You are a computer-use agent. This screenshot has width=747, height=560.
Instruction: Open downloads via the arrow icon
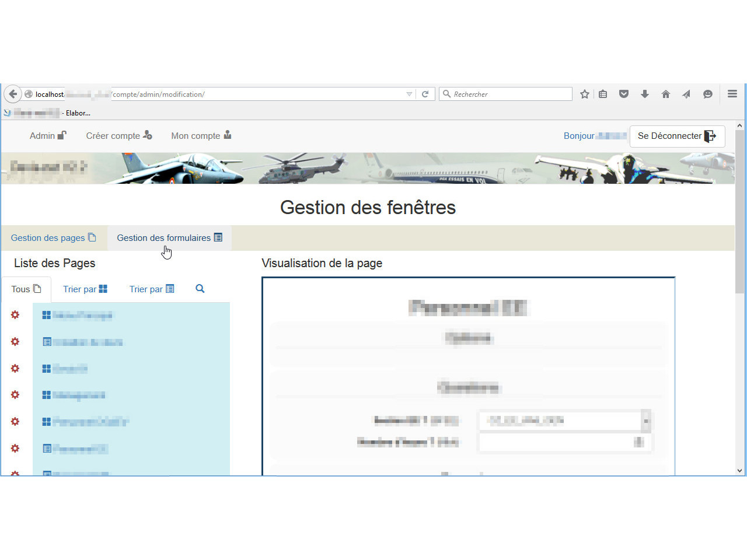(644, 94)
